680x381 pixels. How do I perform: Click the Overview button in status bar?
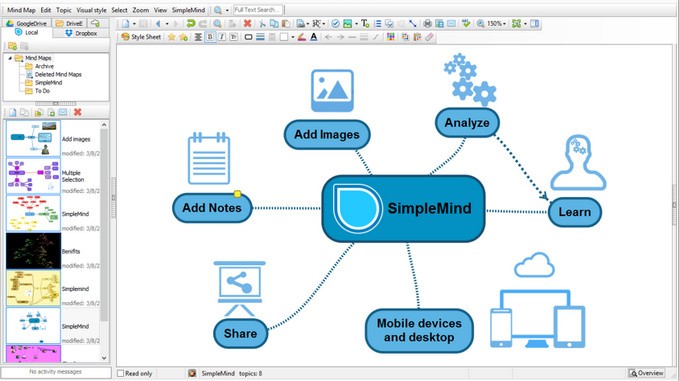646,373
